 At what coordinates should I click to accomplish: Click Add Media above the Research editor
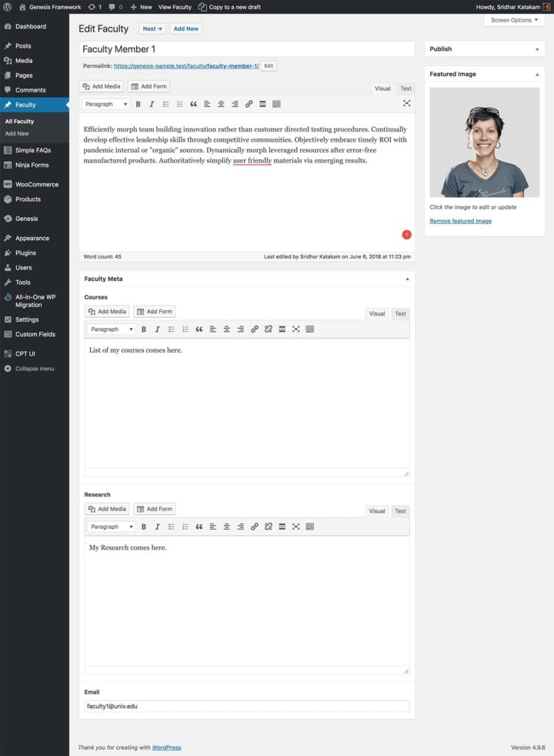click(x=107, y=509)
